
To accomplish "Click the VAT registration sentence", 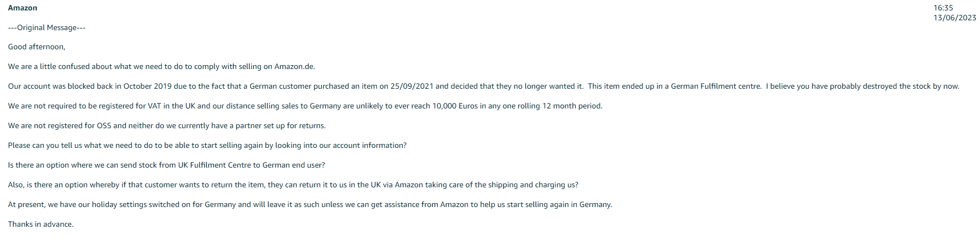I will pyautogui.click(x=305, y=106).
